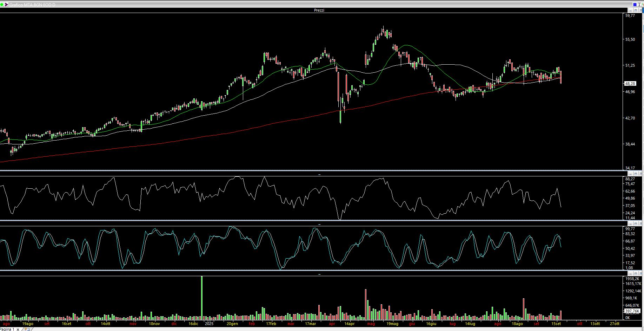Close the RSI indicator panel
This screenshot has width=644, height=331.
640,174
